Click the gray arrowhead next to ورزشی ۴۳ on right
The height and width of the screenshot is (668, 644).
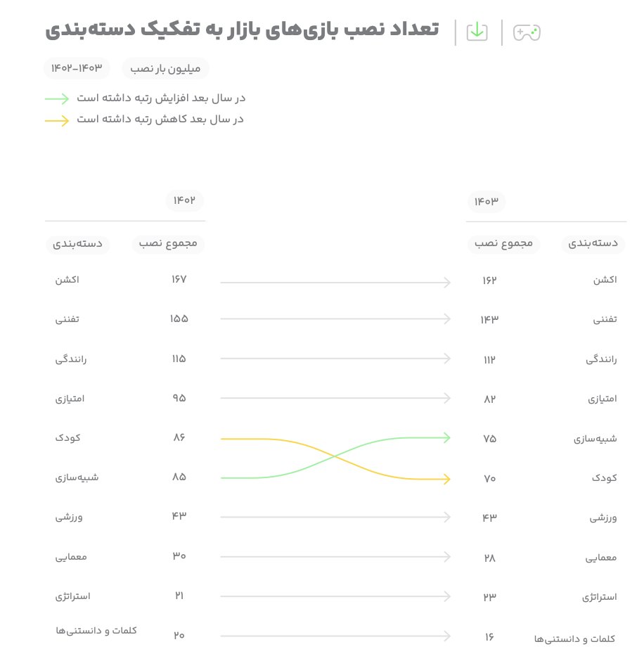click(x=446, y=517)
